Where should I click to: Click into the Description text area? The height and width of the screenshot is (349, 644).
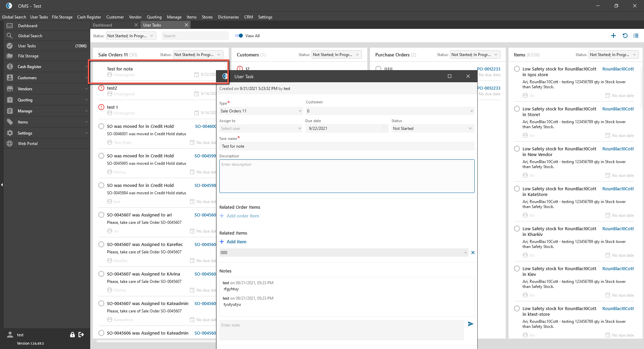pos(346,176)
